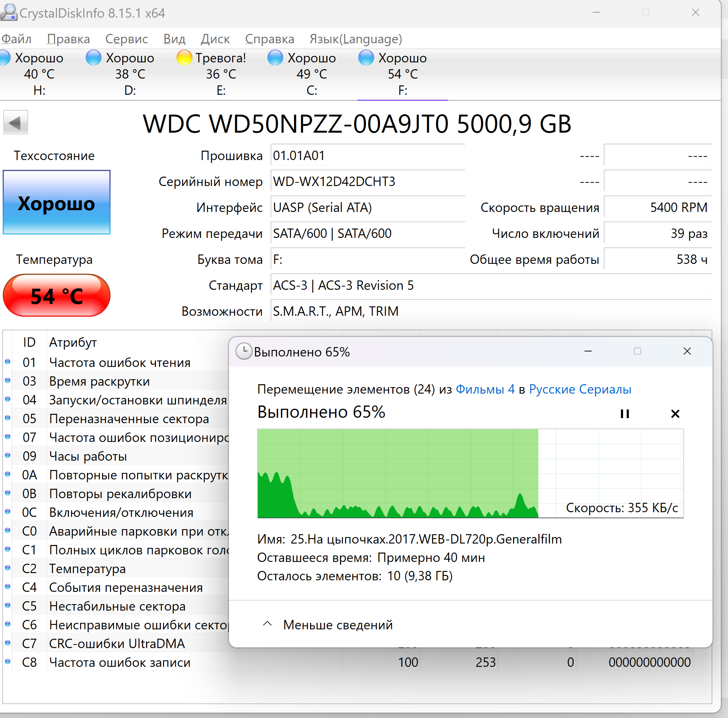This screenshot has width=728, height=718.
Task: Open the Файл menu
Action: 16,39
